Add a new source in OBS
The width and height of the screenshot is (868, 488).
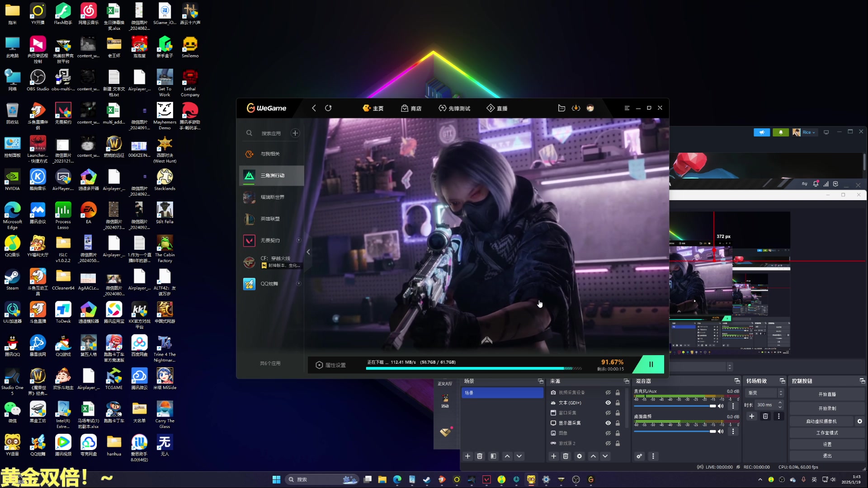(553, 456)
